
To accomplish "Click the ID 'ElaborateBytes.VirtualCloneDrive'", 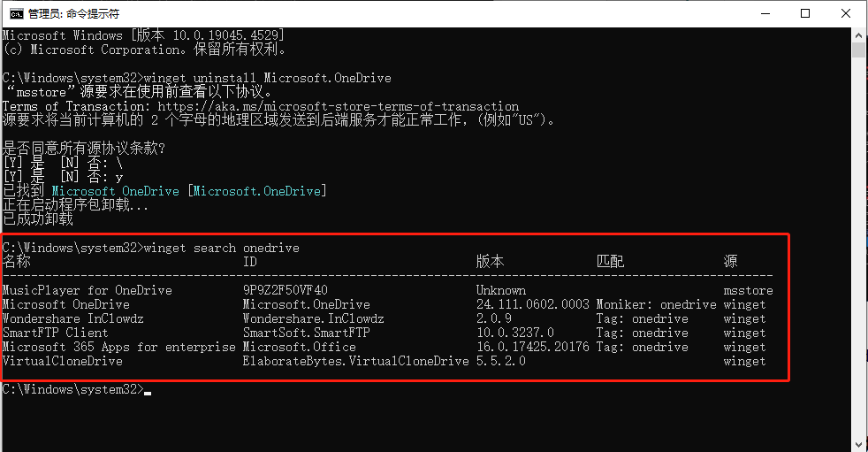I will pos(356,361).
